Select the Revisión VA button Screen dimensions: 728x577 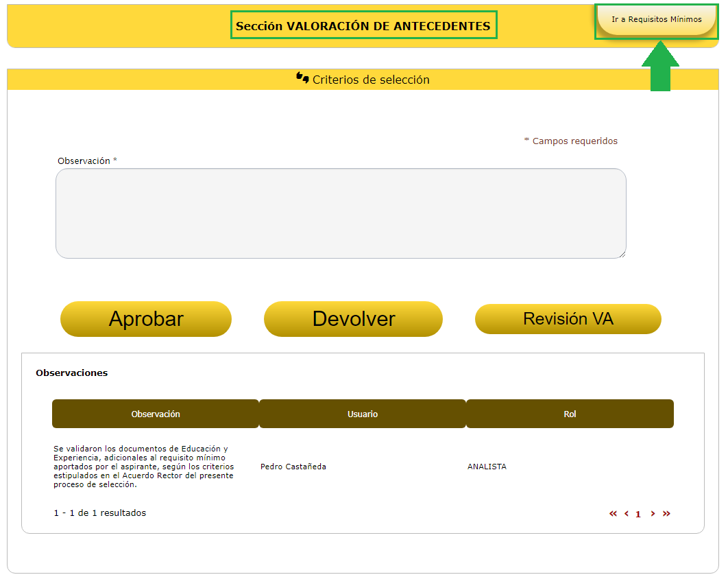568,319
